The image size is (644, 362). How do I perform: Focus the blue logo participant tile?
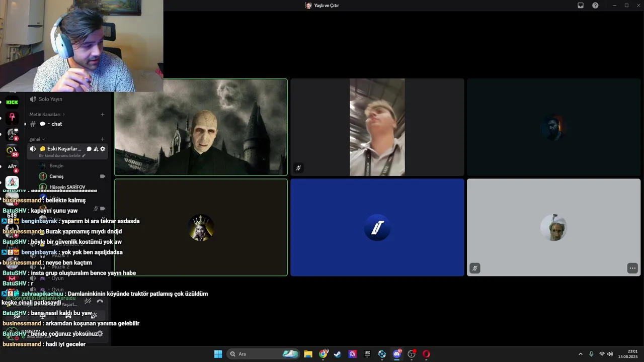coord(377,227)
